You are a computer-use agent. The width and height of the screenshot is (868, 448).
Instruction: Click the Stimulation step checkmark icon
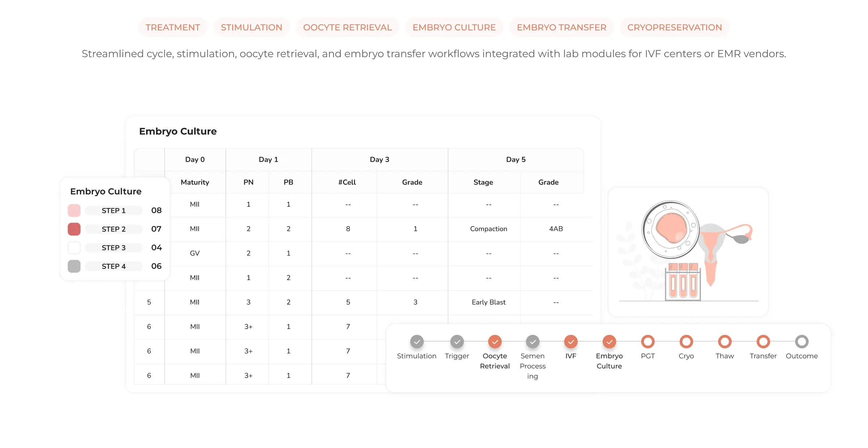tap(417, 341)
